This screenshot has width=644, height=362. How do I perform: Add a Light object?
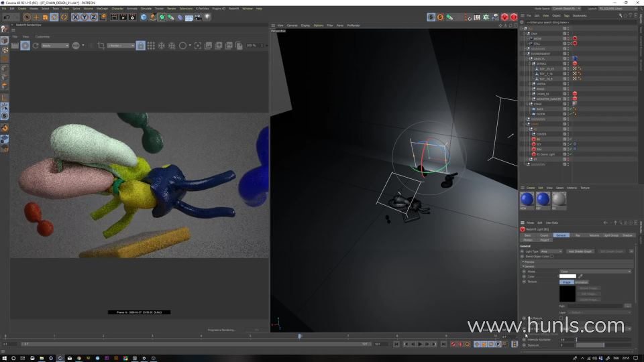tap(207, 17)
